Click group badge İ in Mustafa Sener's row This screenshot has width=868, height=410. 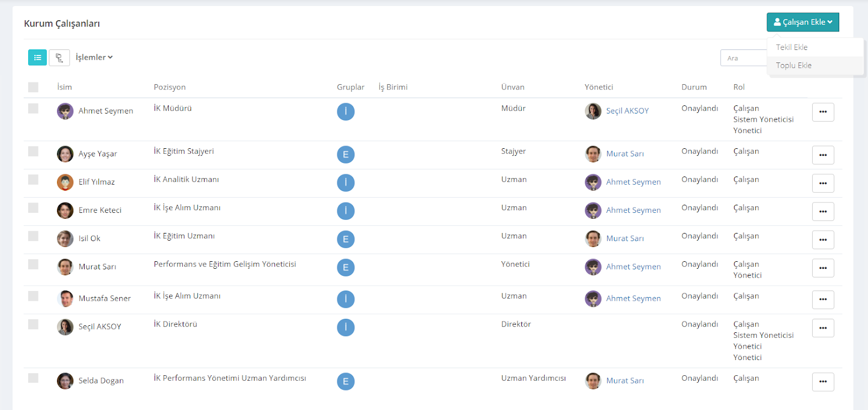click(346, 299)
